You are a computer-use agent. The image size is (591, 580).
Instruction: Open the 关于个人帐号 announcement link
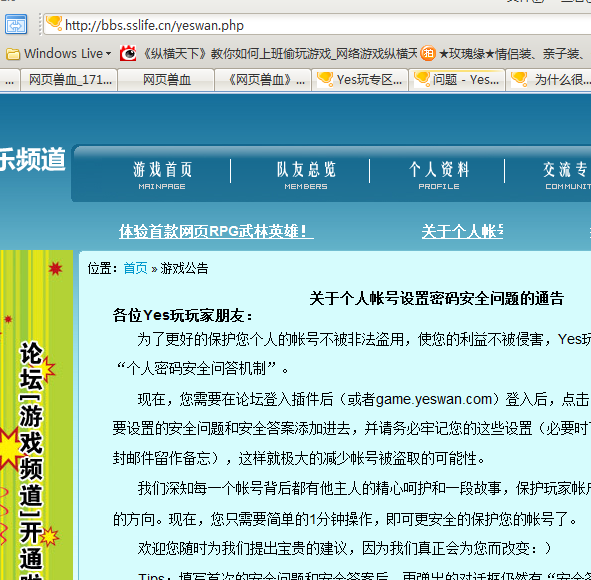point(462,231)
